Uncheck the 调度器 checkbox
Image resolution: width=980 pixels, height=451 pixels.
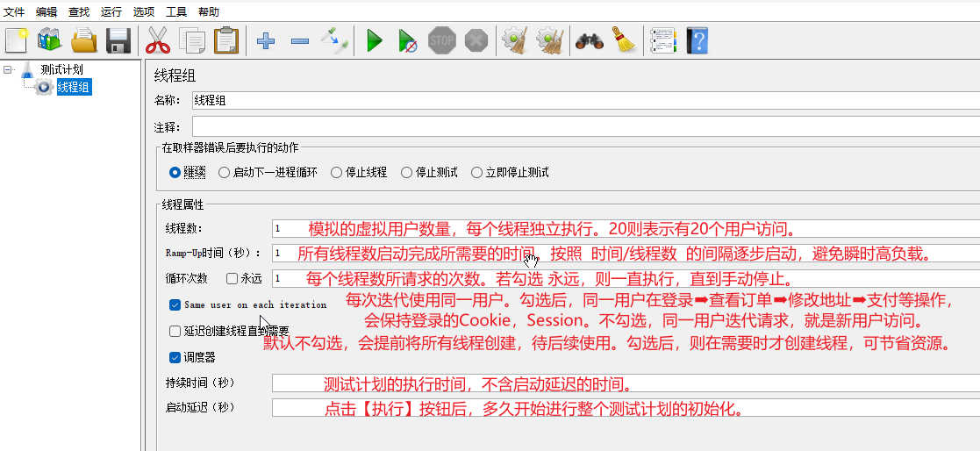tap(175, 357)
